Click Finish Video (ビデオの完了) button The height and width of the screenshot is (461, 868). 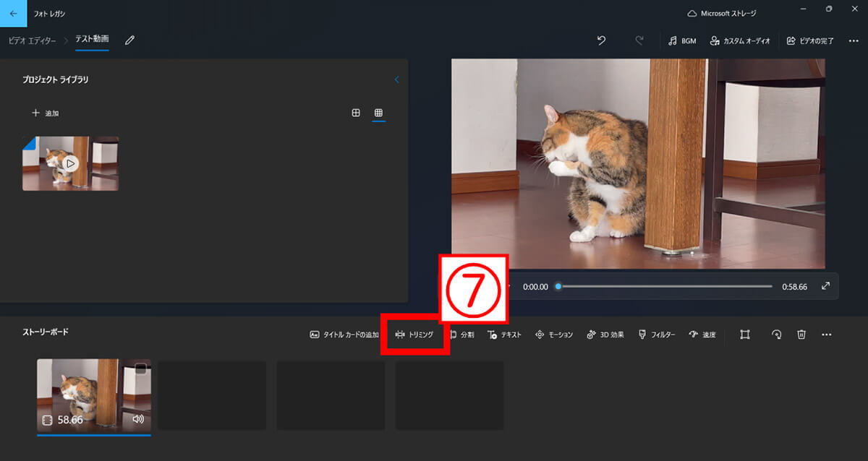click(810, 40)
